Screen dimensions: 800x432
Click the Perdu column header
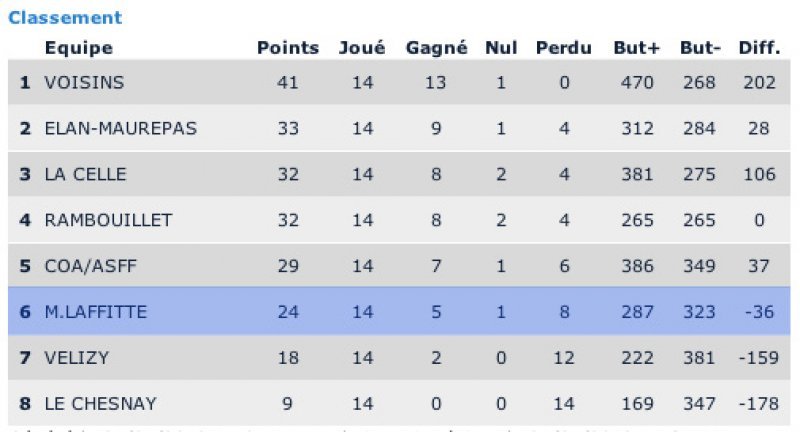point(564,47)
